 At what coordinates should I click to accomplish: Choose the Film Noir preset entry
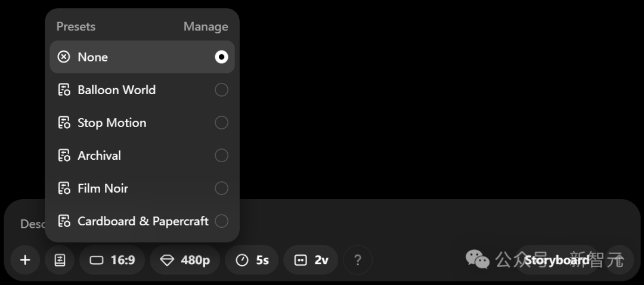[x=142, y=188]
